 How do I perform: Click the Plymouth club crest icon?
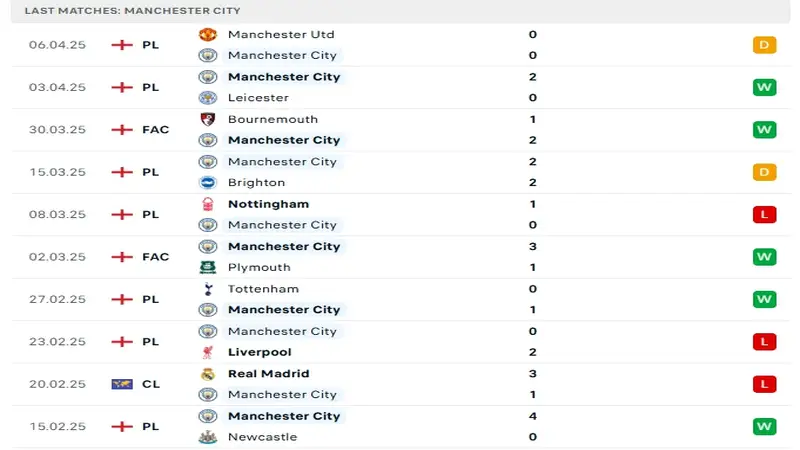(208, 267)
